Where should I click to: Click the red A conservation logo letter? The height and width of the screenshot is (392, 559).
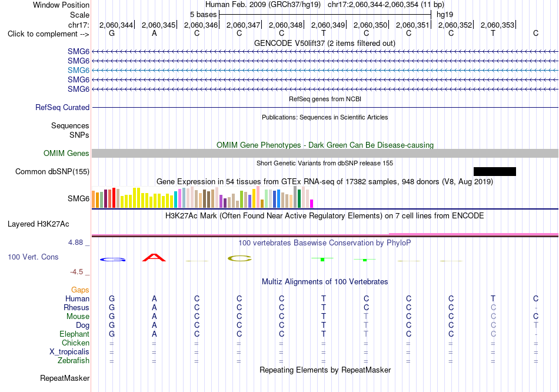coord(154,258)
